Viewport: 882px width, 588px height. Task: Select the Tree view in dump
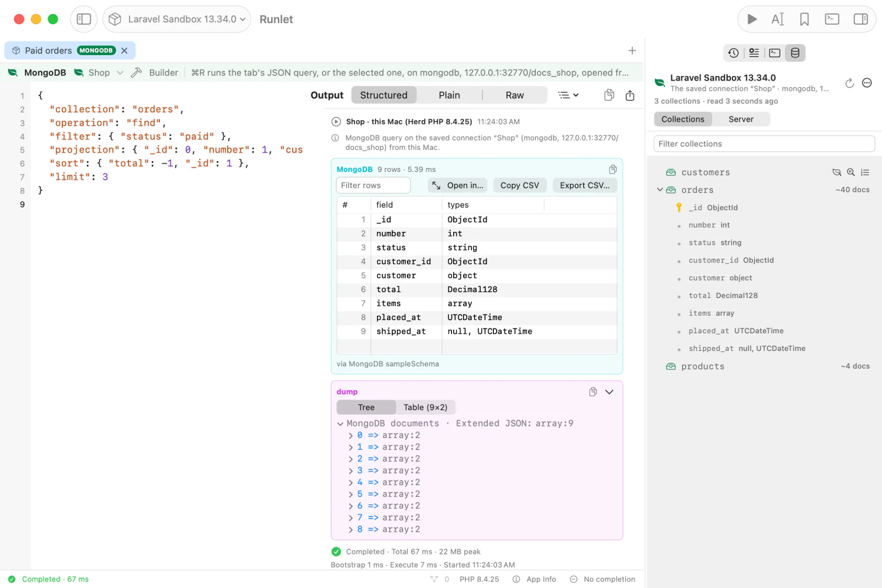[x=366, y=407]
